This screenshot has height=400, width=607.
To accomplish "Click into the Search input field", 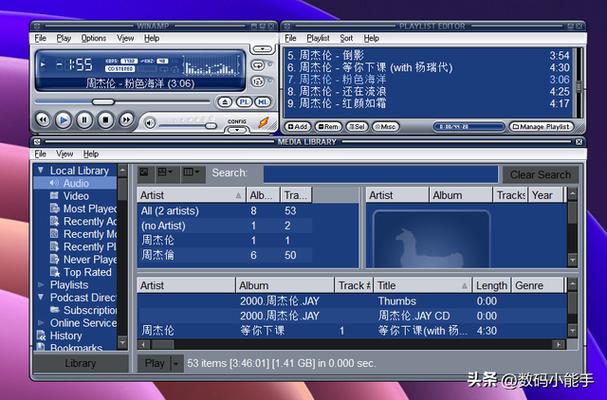I will [x=381, y=174].
